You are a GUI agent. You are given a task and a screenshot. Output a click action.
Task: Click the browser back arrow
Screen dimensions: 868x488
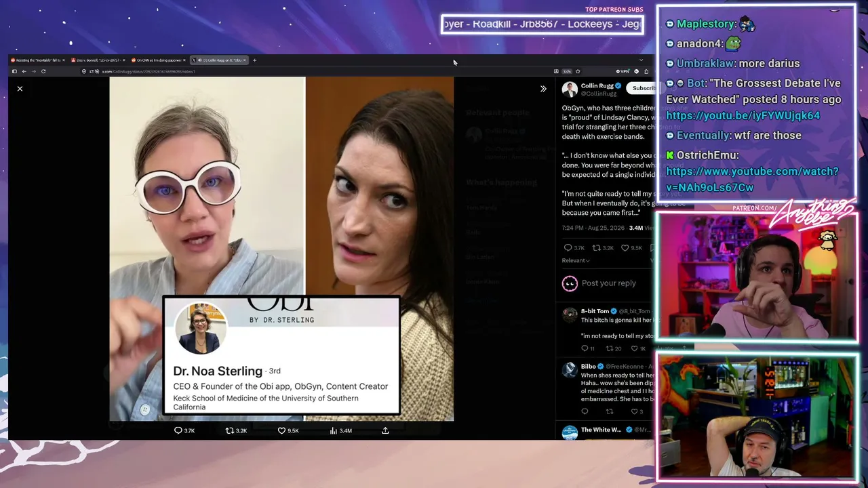pyautogui.click(x=24, y=71)
